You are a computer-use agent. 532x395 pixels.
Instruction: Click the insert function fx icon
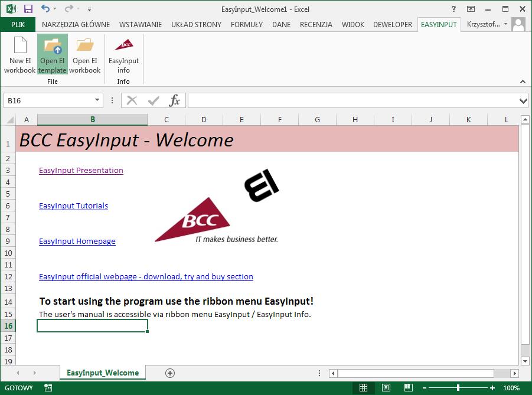click(x=174, y=100)
